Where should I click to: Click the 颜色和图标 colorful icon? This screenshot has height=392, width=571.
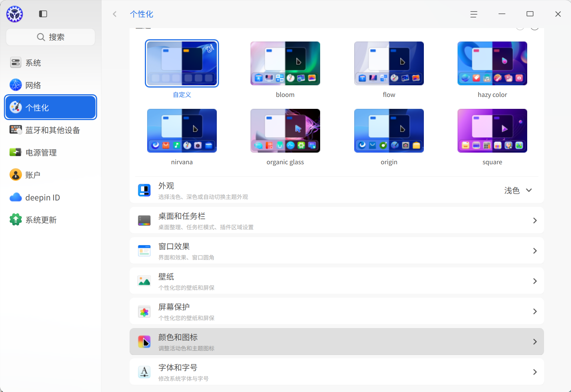click(x=144, y=342)
